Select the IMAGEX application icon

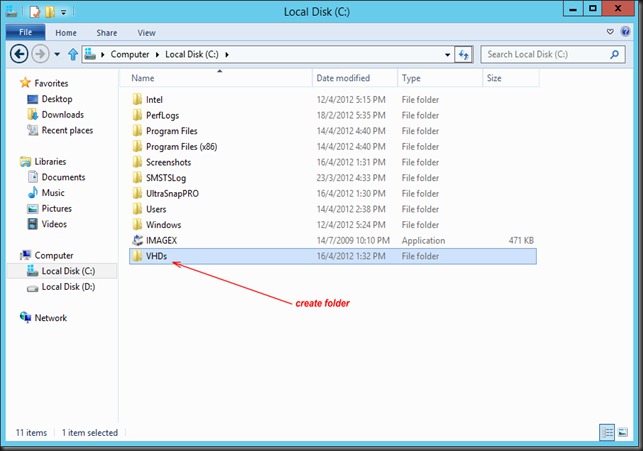coord(137,240)
